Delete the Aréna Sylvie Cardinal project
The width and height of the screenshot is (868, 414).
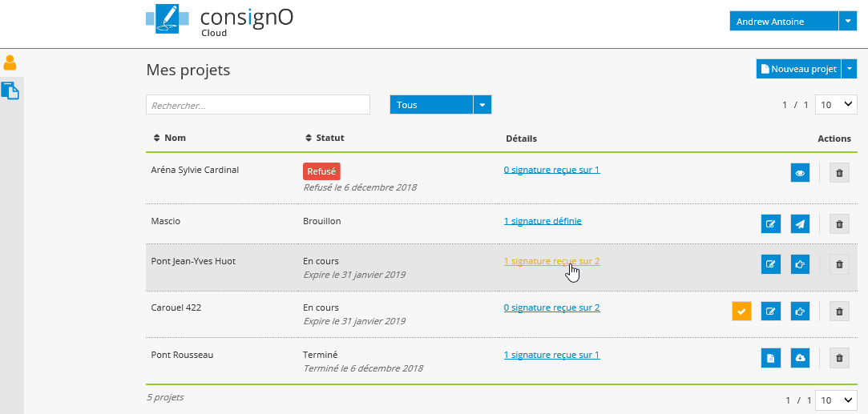tap(839, 173)
